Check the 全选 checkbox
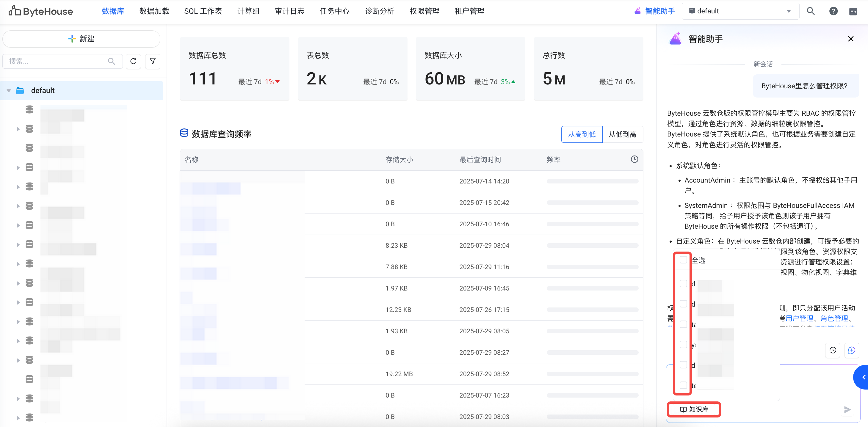 click(683, 260)
